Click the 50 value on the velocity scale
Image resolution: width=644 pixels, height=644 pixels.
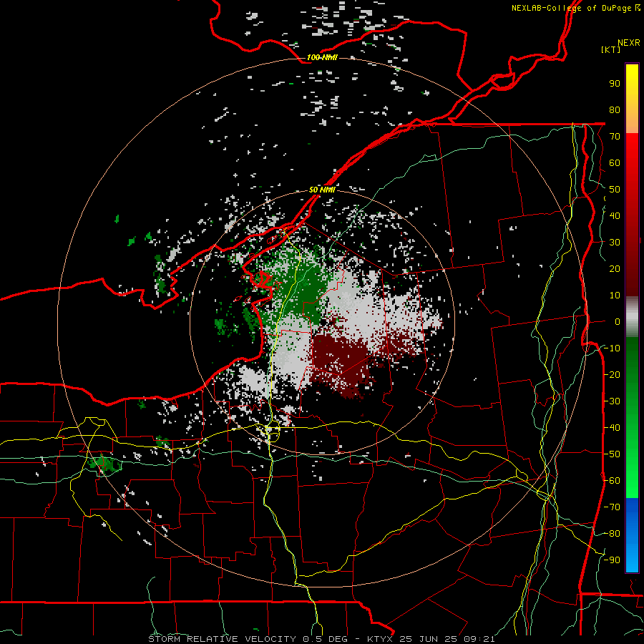pyautogui.click(x=615, y=190)
